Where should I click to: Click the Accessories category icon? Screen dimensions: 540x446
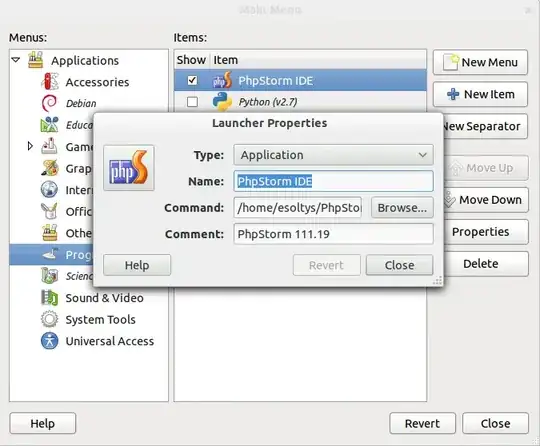point(50,82)
